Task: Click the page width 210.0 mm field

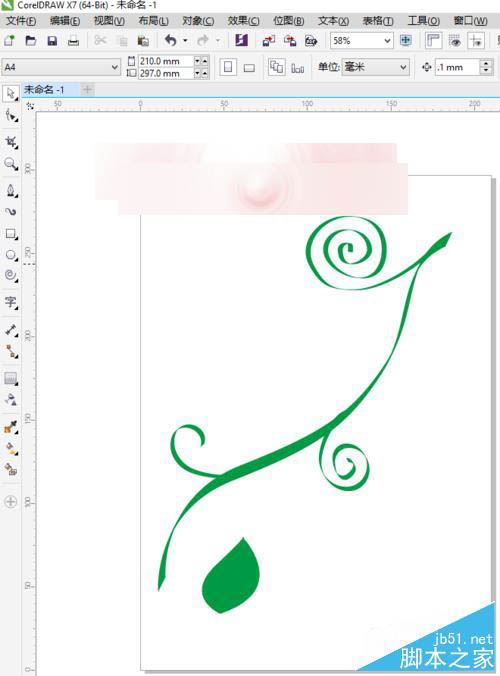Action: point(165,61)
